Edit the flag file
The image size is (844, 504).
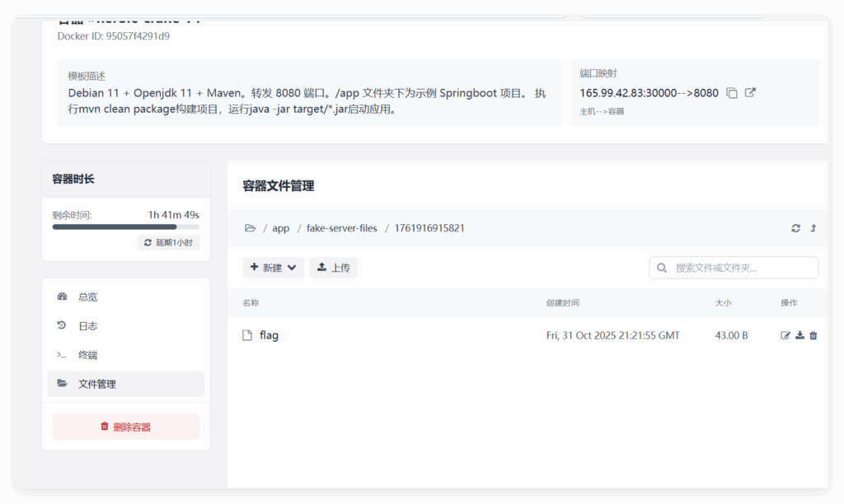pos(785,335)
